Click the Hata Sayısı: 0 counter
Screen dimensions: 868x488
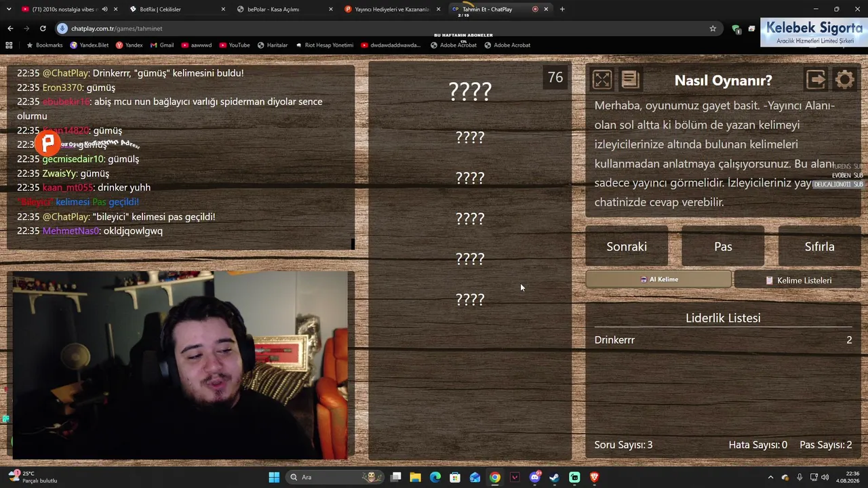[758, 445]
